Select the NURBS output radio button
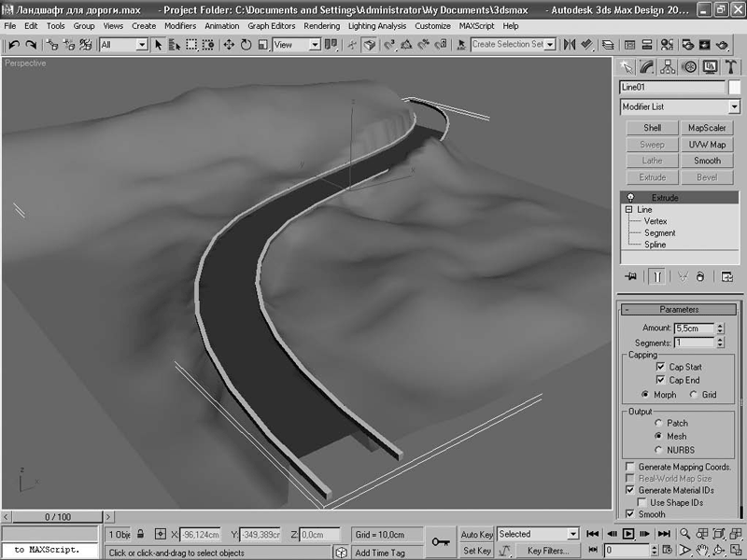Image resolution: width=747 pixels, height=560 pixels. click(x=658, y=450)
